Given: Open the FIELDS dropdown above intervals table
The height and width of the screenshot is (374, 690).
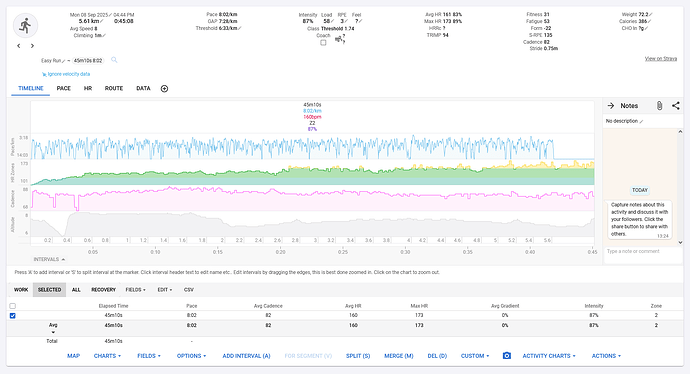Looking at the screenshot, I should pos(135,290).
